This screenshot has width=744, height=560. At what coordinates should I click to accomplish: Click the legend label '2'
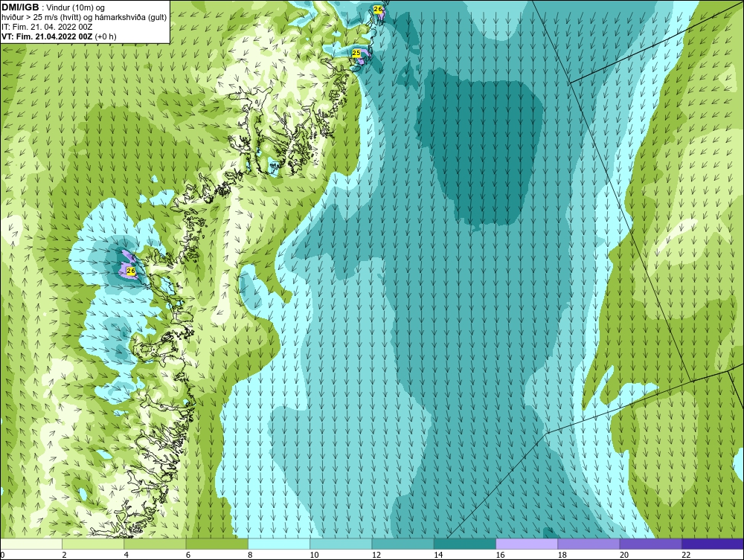click(x=64, y=556)
